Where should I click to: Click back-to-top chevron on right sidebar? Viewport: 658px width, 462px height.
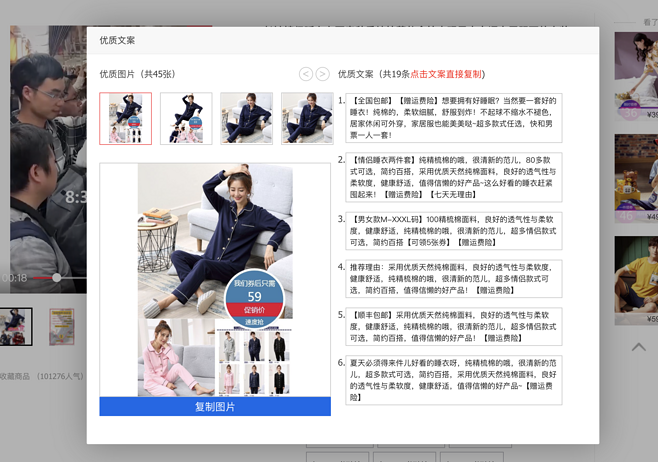[639, 347]
